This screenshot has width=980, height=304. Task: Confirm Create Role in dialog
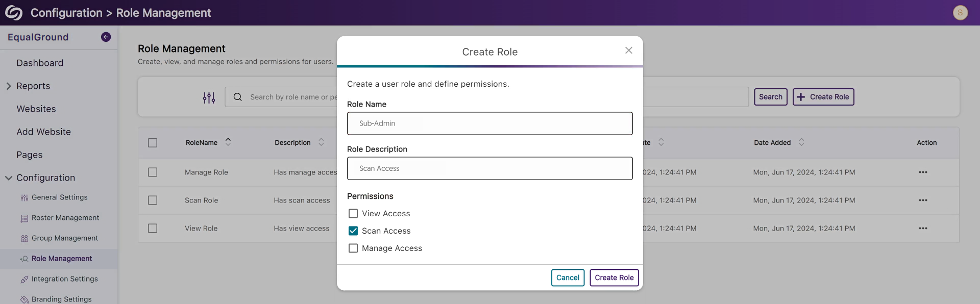614,278
